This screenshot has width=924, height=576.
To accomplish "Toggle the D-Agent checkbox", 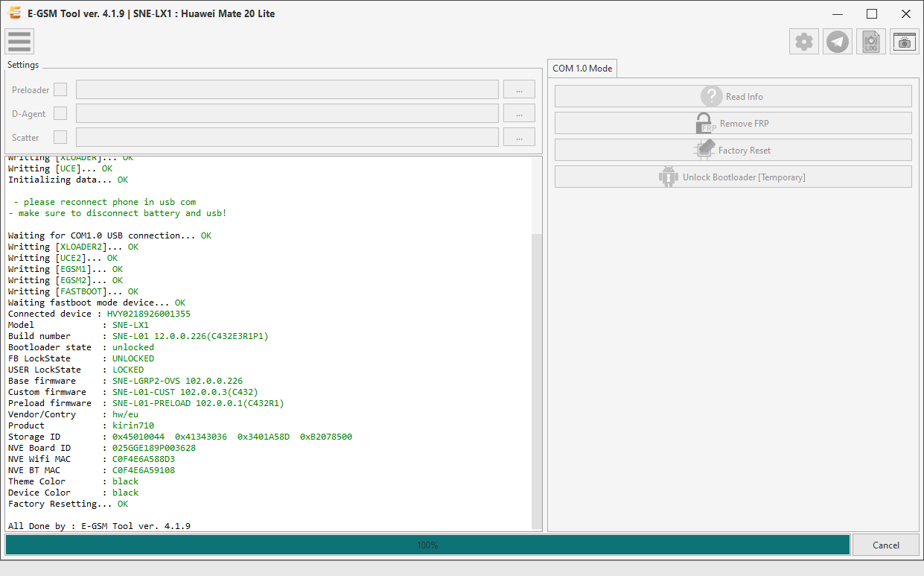I will pos(60,113).
